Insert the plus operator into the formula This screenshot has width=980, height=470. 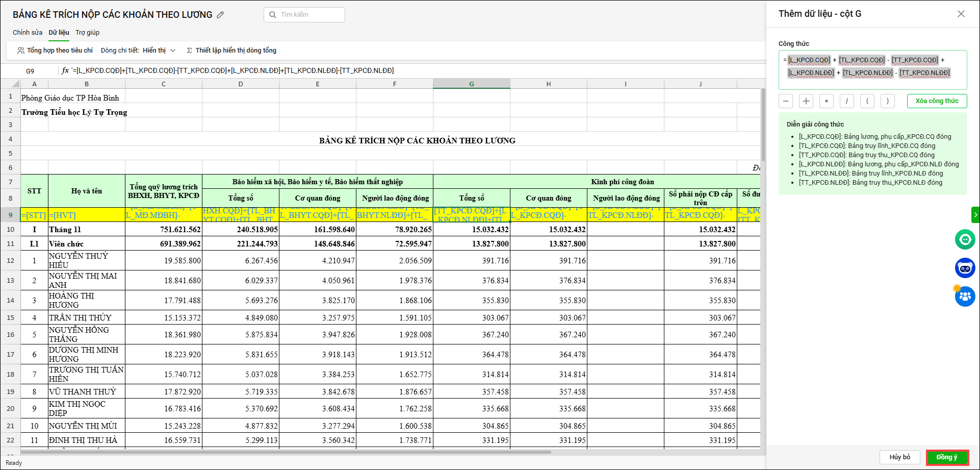806,101
